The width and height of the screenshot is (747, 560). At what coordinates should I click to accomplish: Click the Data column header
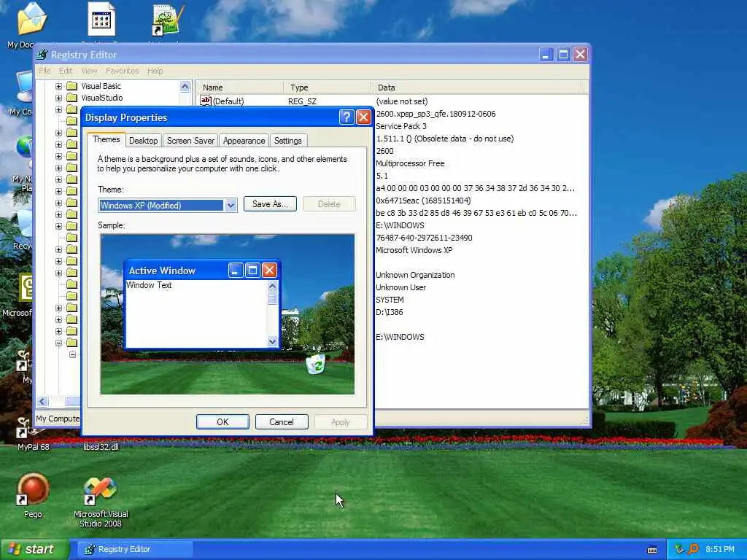(x=476, y=87)
